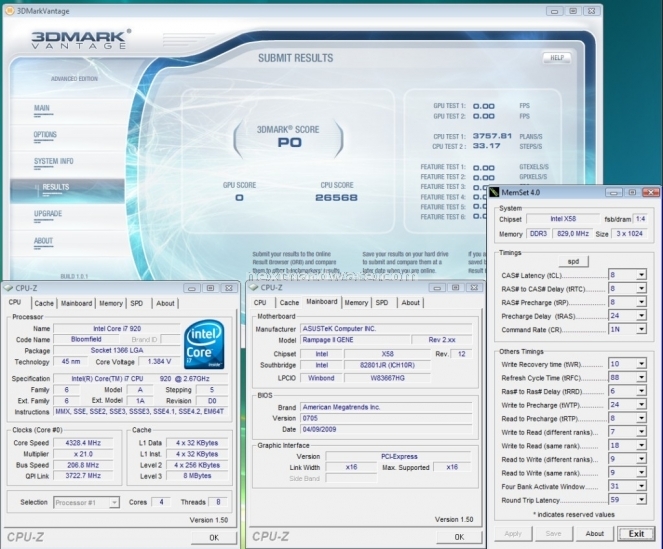The width and height of the screenshot is (663, 549).
Task: Open Command Rate (CR) dropdown
Action: 641,329
